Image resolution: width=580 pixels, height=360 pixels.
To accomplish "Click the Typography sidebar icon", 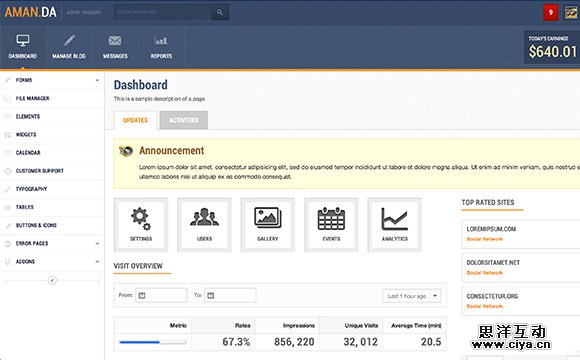I will click(x=7, y=189).
